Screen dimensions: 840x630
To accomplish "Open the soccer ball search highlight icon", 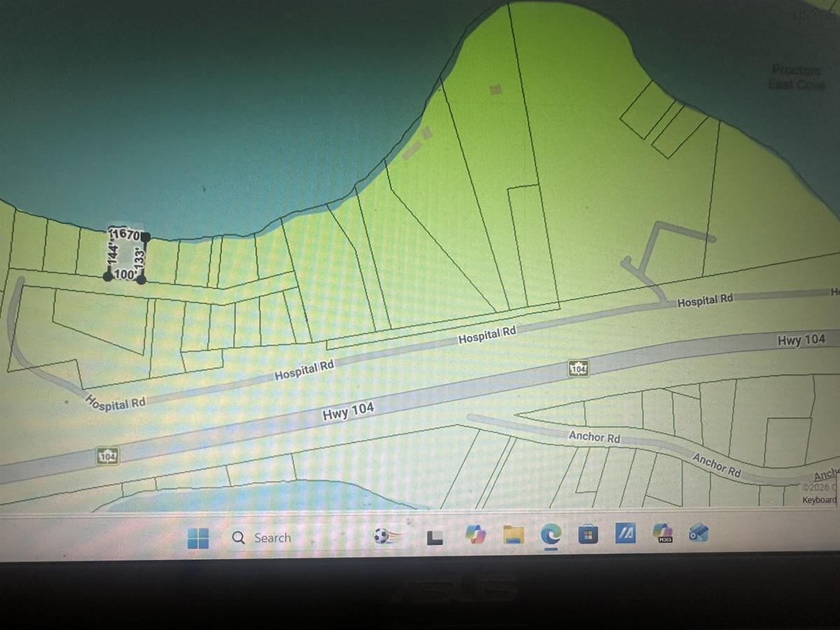I will click(381, 537).
